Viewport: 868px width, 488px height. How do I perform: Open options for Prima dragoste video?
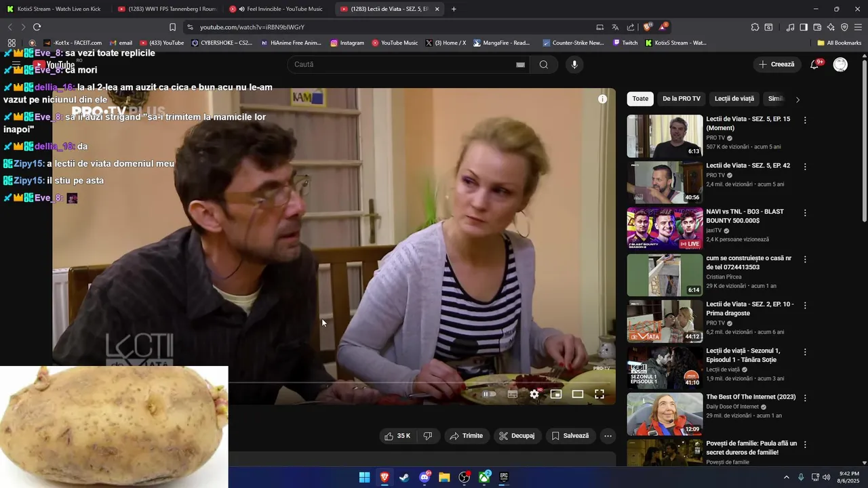805,305
